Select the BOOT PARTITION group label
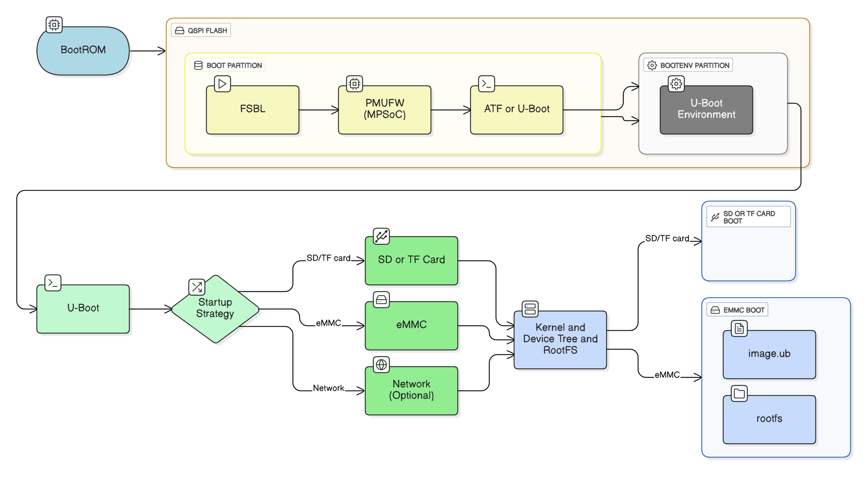The width and height of the screenshot is (868, 484). [228, 65]
